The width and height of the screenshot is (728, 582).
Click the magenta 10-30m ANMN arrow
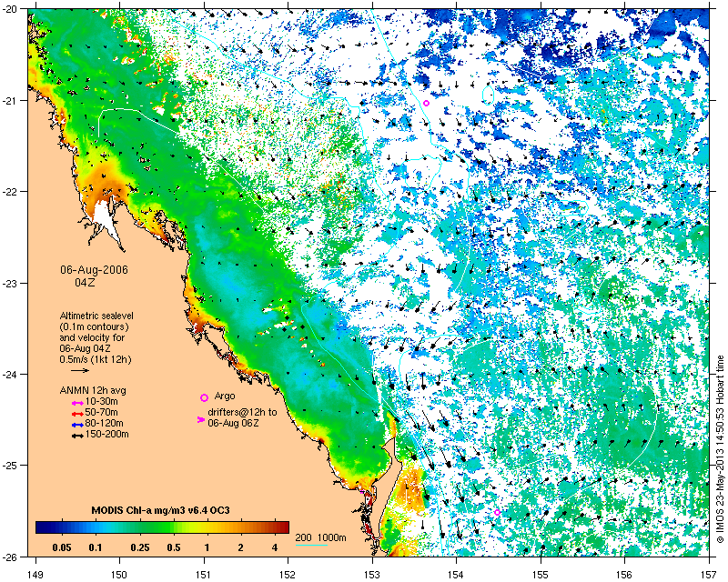click(x=77, y=404)
